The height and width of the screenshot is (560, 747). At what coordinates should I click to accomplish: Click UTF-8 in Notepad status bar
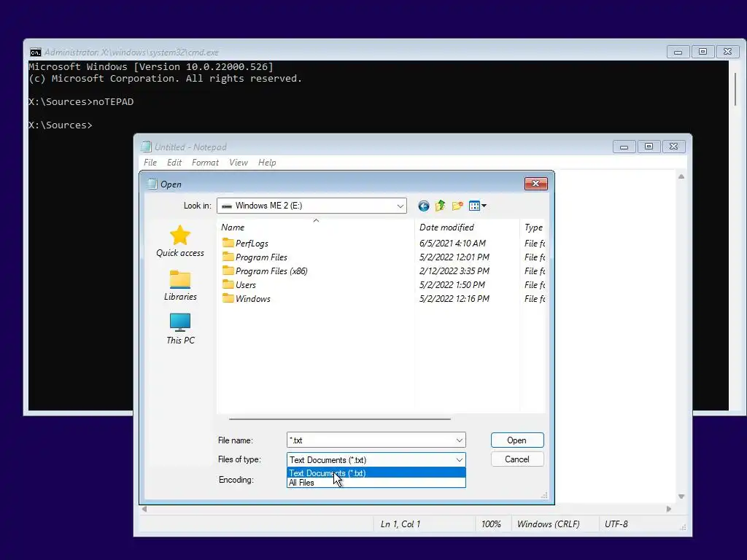coord(616,524)
